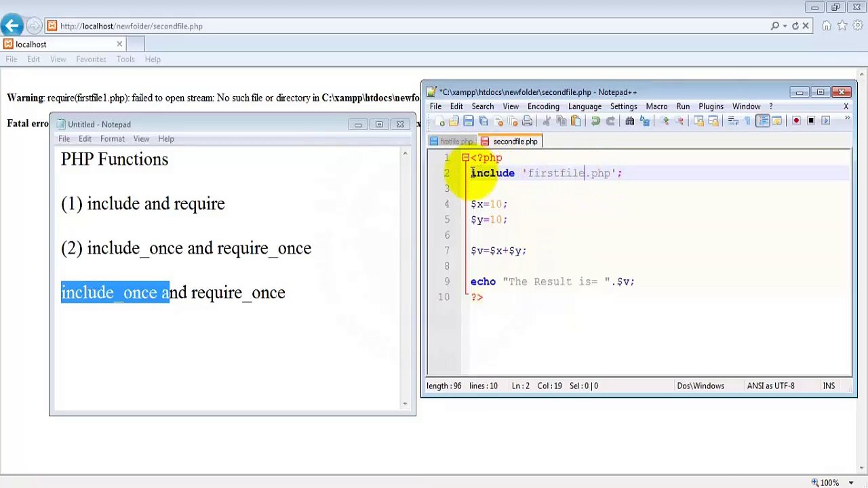Open a new browser tab
Image resolution: width=868 pixels, height=488 pixels.
coord(136,44)
